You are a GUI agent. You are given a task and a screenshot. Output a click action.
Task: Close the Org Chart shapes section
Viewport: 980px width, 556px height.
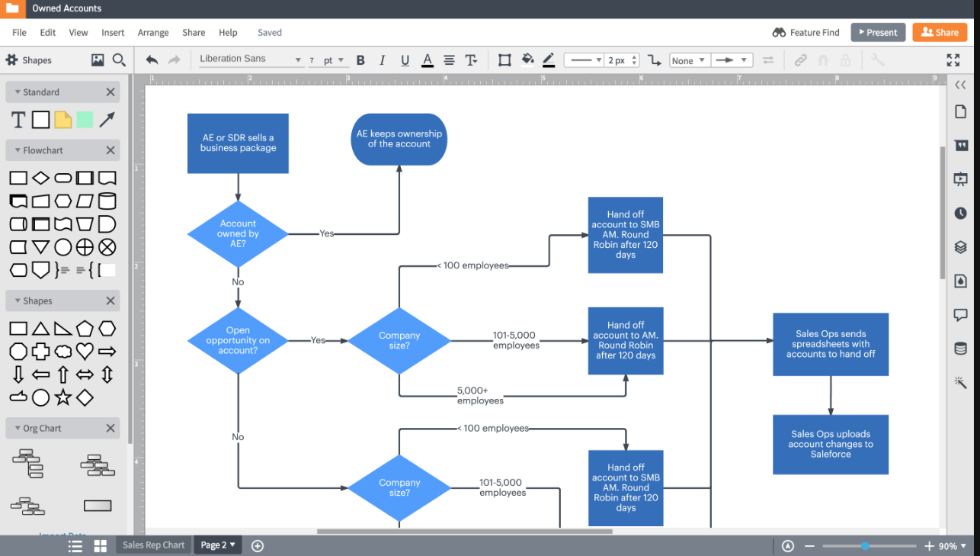(110, 428)
